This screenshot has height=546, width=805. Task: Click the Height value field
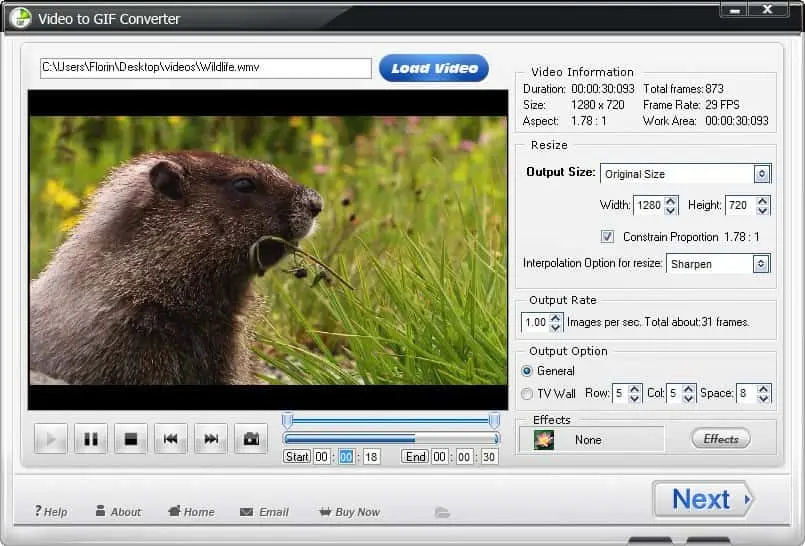[x=741, y=205]
